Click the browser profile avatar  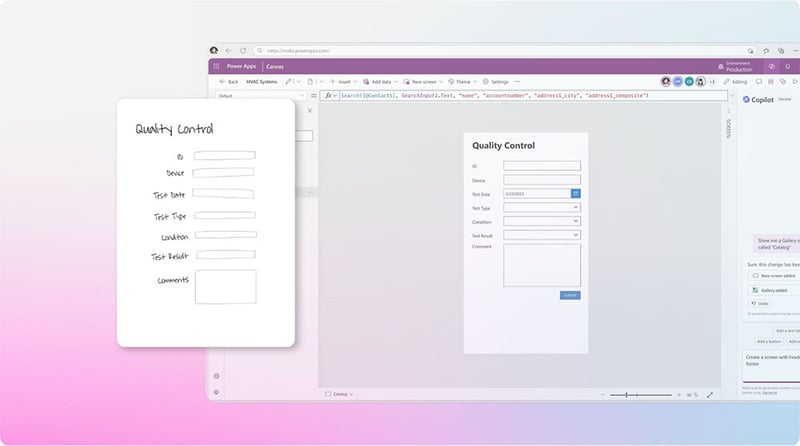[x=214, y=50]
